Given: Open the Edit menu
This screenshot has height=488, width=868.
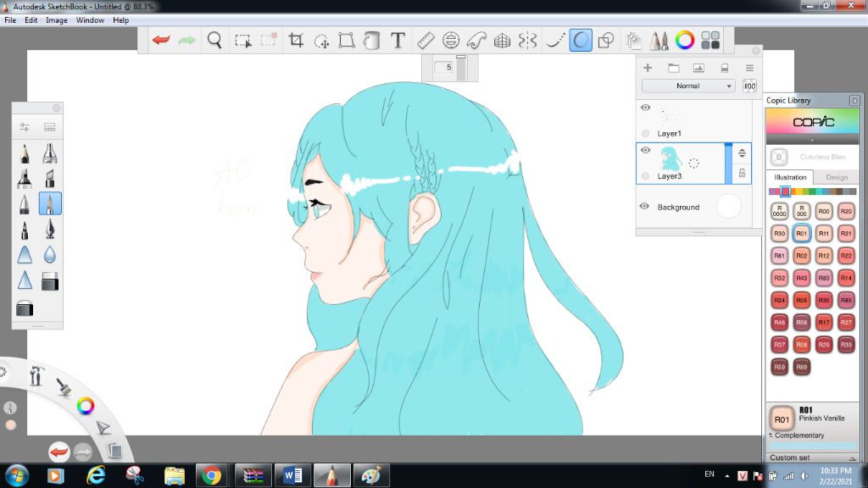Looking at the screenshot, I should click(31, 20).
